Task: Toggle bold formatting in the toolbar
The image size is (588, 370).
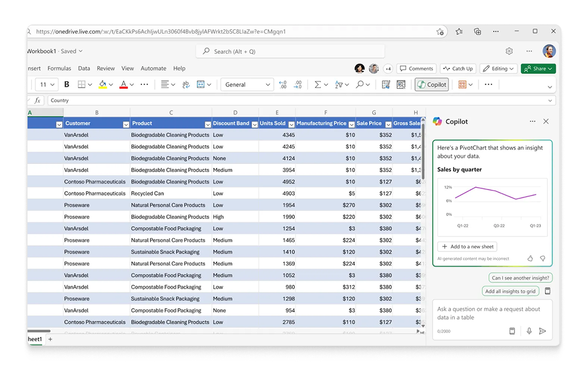Action: [x=67, y=84]
